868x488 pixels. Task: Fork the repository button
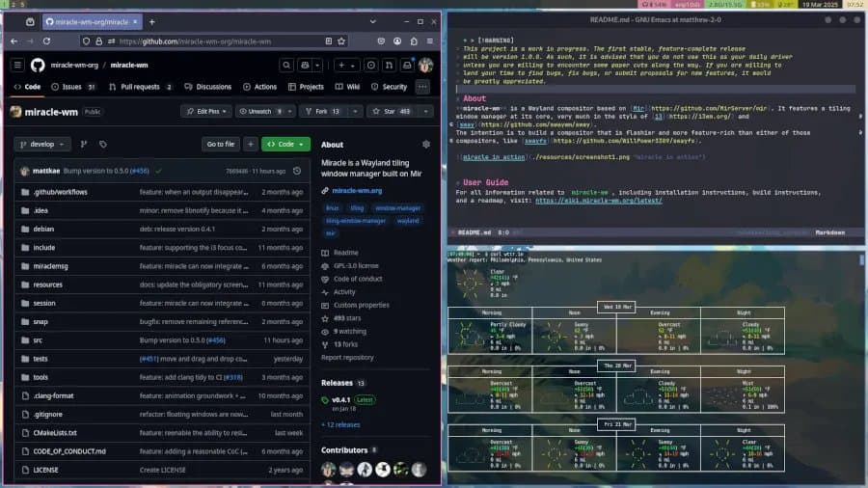pos(323,112)
